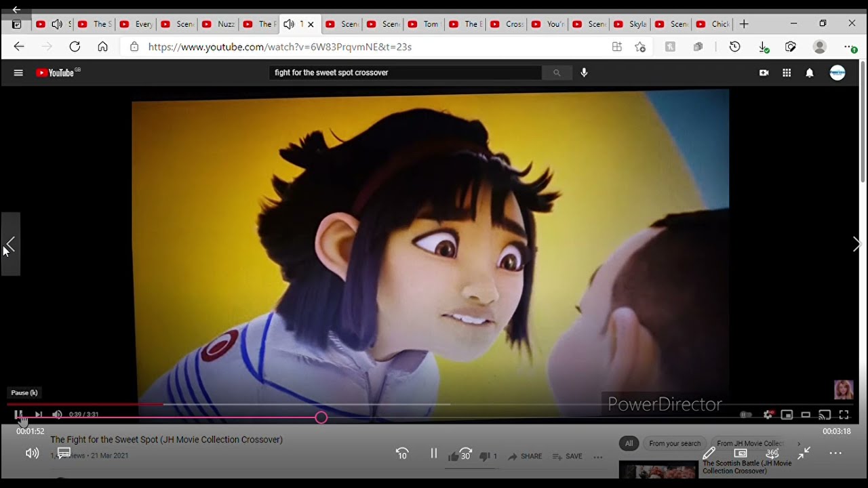Open the browser settings and more menu
This screenshot has height=488, width=868.
pyautogui.click(x=850, y=47)
